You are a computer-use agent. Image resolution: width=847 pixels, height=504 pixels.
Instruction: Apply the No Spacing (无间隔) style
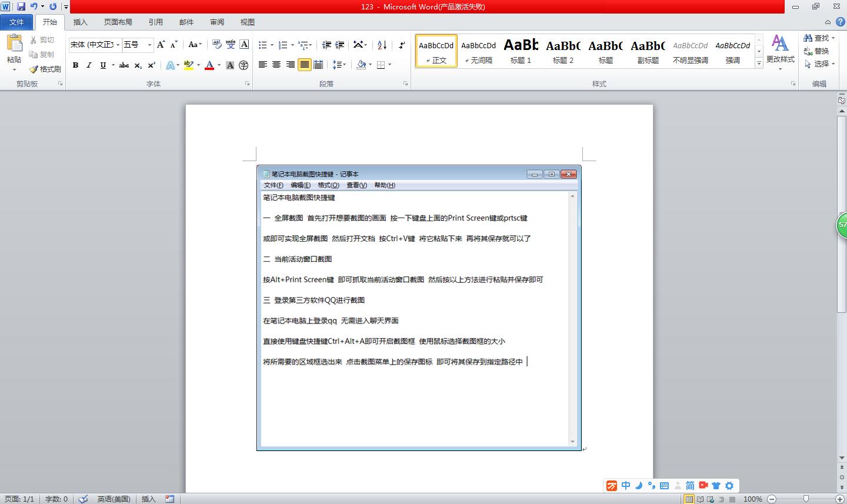478,51
